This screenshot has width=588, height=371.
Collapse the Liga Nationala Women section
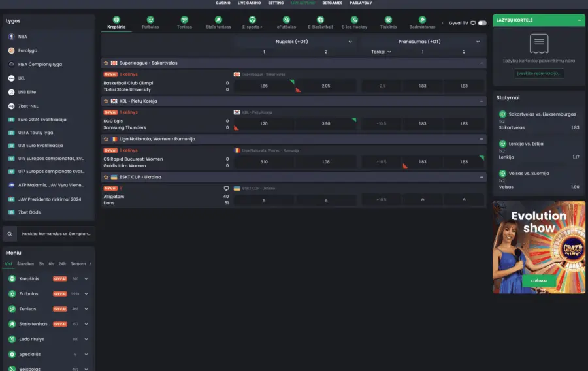click(482, 139)
